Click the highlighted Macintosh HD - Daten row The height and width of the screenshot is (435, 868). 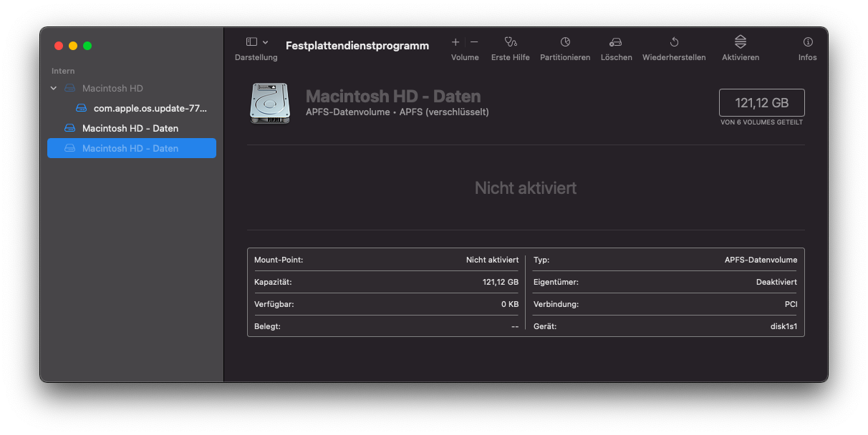pos(131,148)
